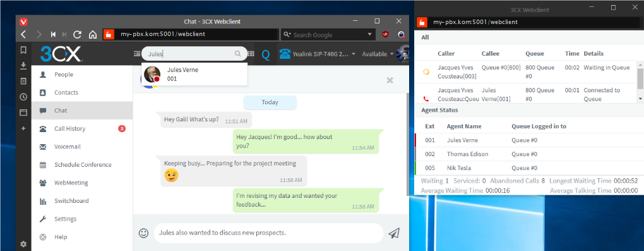Screen dimensions: 644x251
Task: Expand the Yealink SIP-T46G phone selector
Action: 317,54
